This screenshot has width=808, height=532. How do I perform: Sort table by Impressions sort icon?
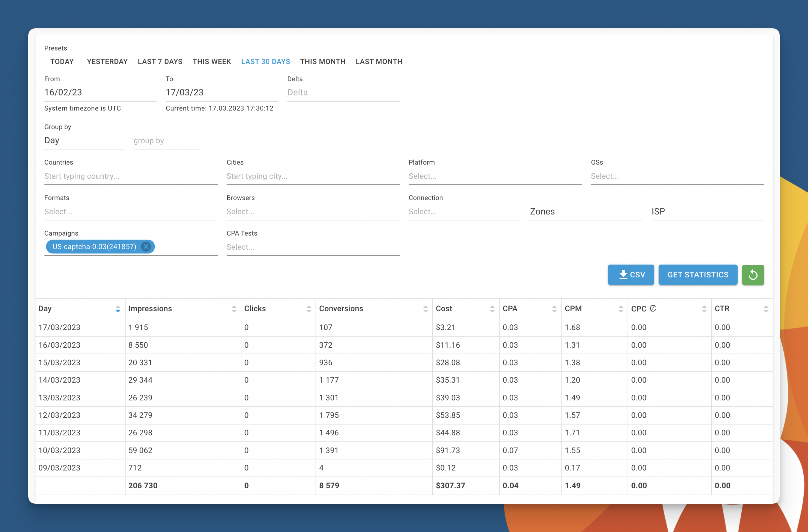tap(234, 309)
